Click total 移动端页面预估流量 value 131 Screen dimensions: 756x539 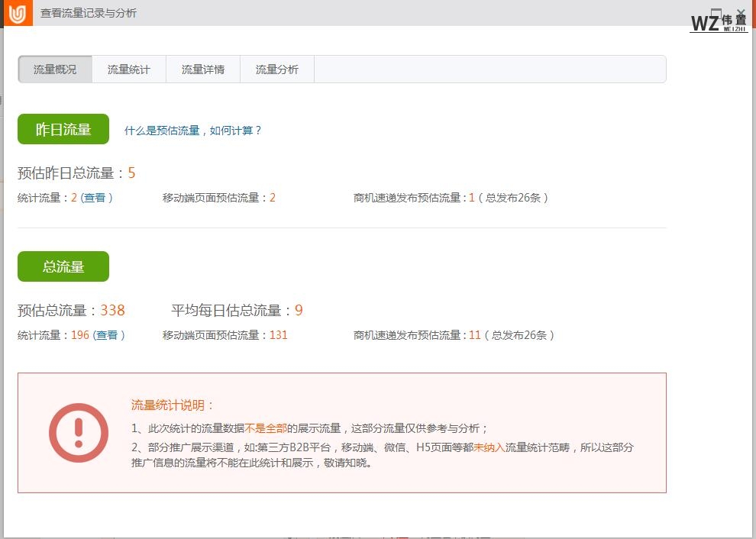point(278,335)
